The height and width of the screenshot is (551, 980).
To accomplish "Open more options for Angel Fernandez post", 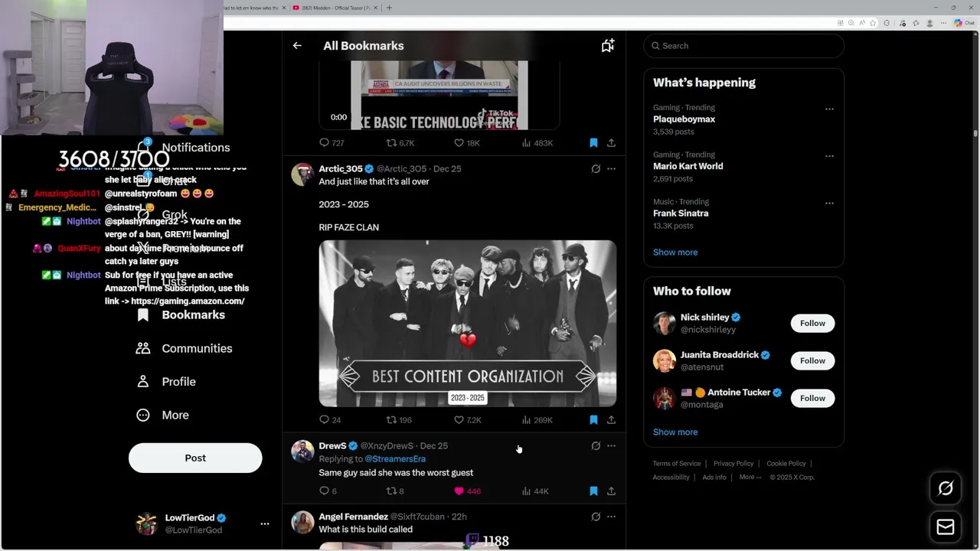I will tap(611, 517).
